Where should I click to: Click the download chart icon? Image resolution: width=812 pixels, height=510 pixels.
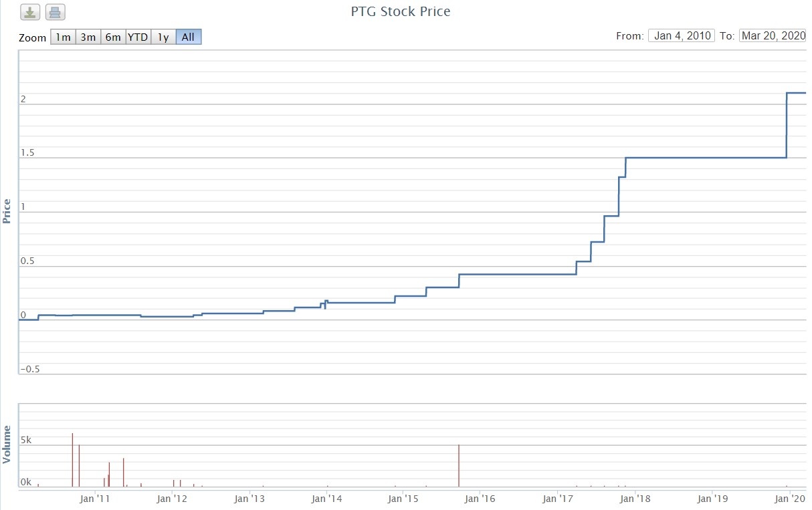31,12
